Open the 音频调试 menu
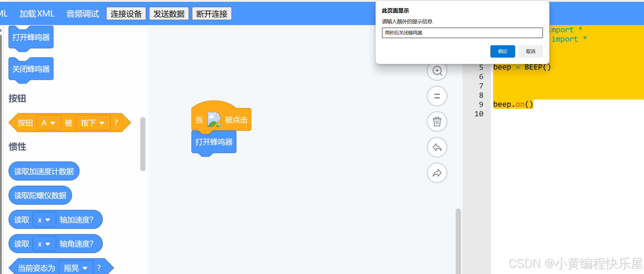The width and height of the screenshot is (644, 274). pos(83,13)
